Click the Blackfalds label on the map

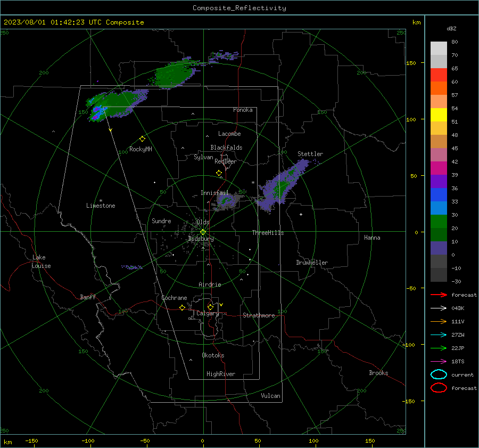[226, 148]
